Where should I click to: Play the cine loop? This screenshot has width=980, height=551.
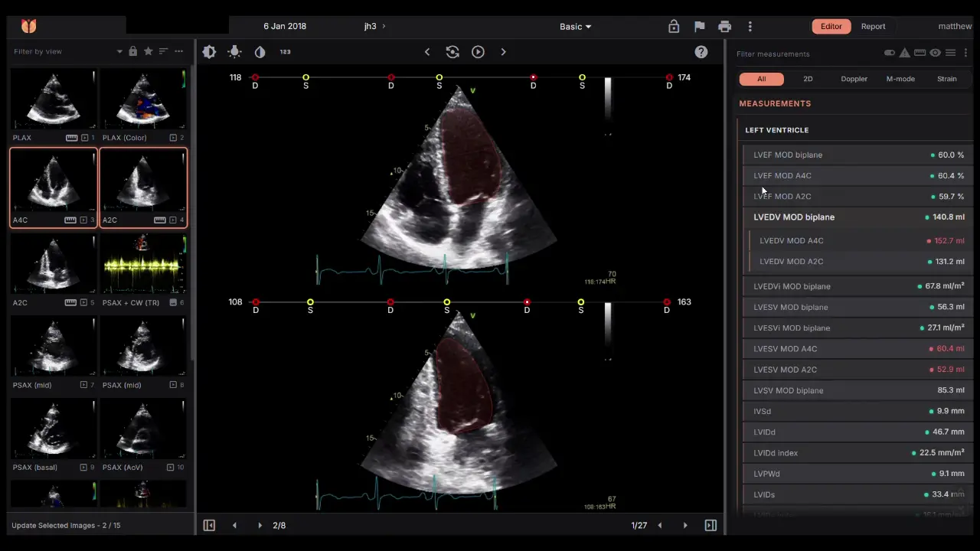(478, 52)
